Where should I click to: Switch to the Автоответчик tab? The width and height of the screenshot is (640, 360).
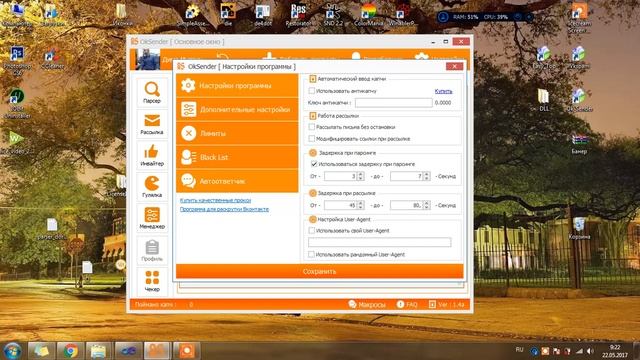pos(237,181)
